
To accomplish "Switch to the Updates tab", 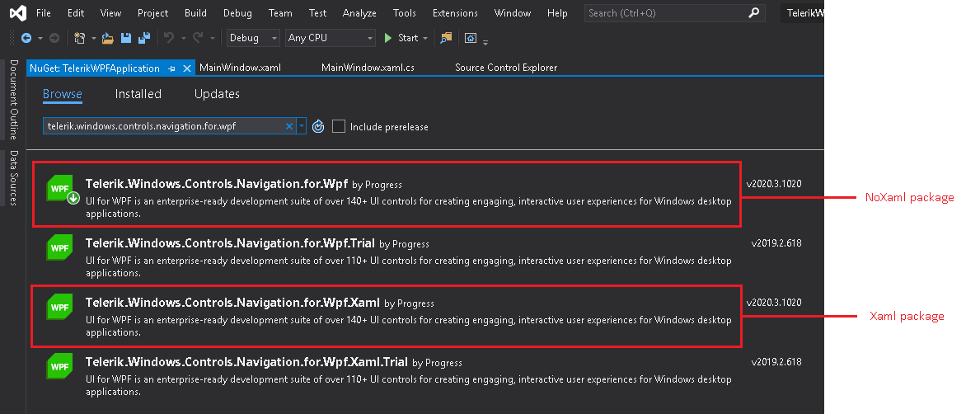I will coord(217,94).
